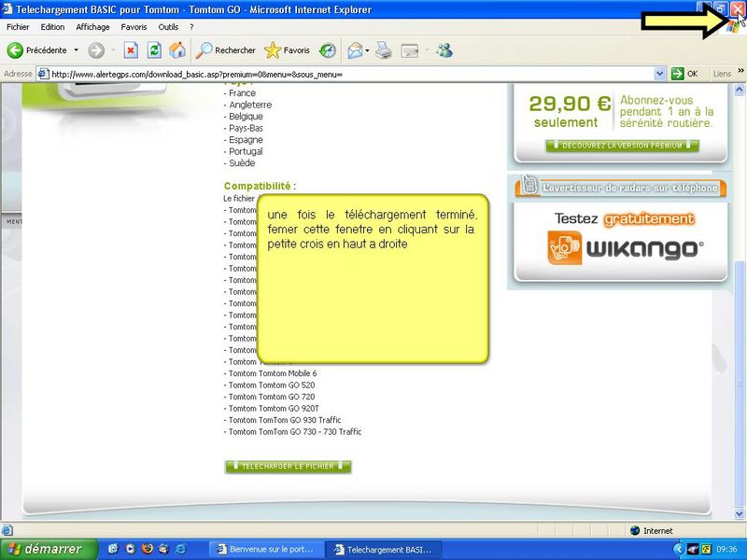Open the Mail button dropdown arrow
Image resolution: width=747 pixels, height=560 pixels.
[x=367, y=50]
